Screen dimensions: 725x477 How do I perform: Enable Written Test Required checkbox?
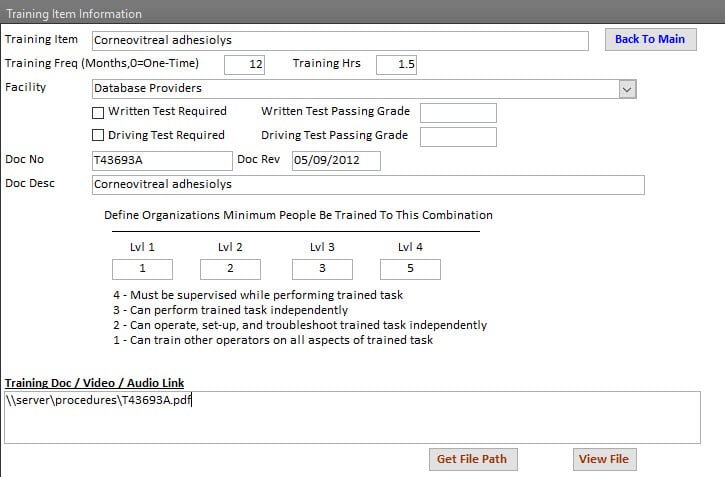(x=98, y=113)
